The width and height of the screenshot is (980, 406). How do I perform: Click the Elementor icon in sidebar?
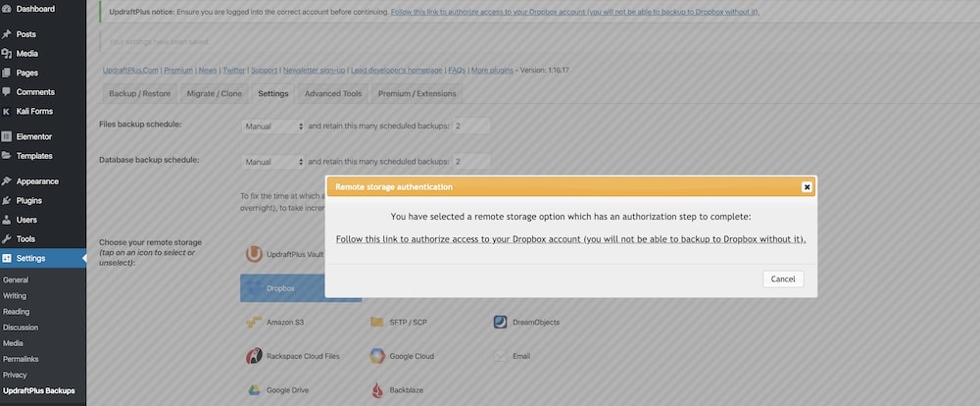click(x=6, y=136)
